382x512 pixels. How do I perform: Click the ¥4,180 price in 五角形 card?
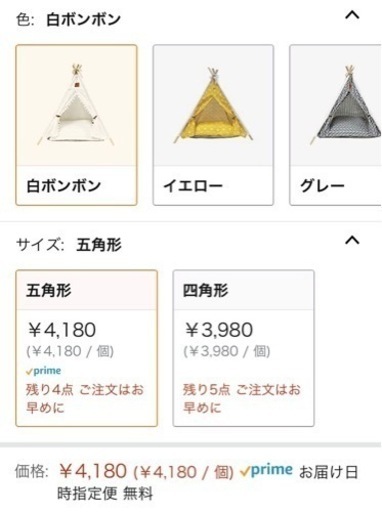pos(62,330)
